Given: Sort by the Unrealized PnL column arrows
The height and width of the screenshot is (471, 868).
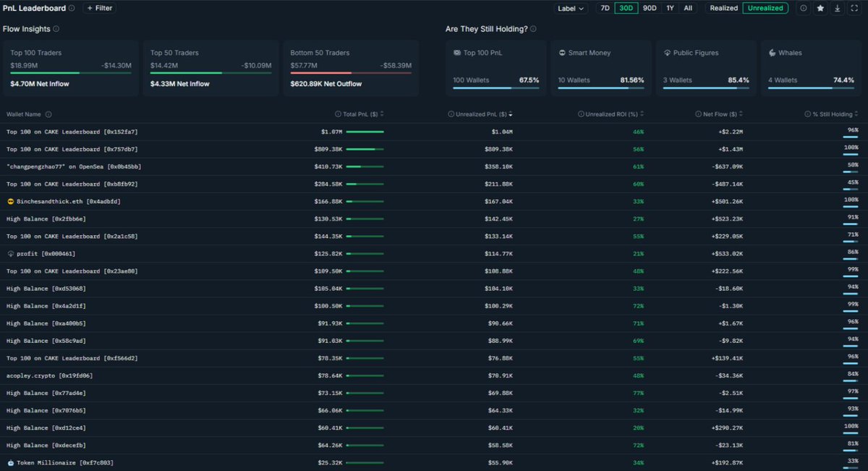Looking at the screenshot, I should click(511, 114).
